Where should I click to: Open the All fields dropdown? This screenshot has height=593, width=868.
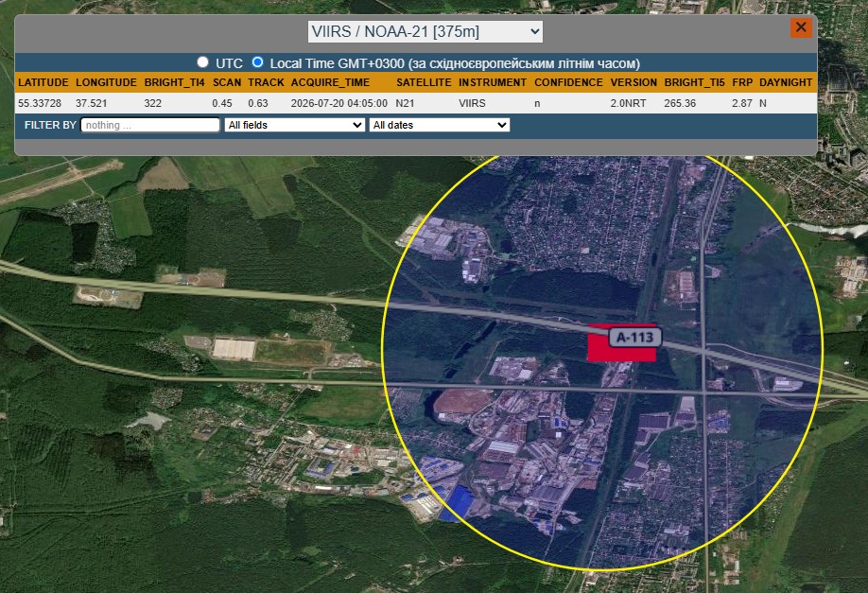(294, 125)
